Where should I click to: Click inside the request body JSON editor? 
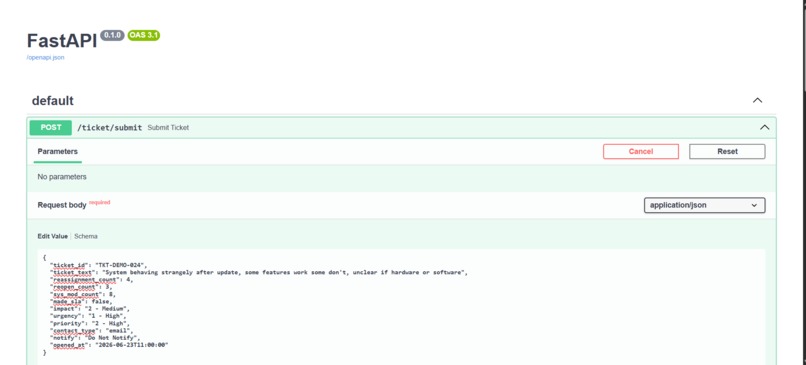tap(401, 307)
